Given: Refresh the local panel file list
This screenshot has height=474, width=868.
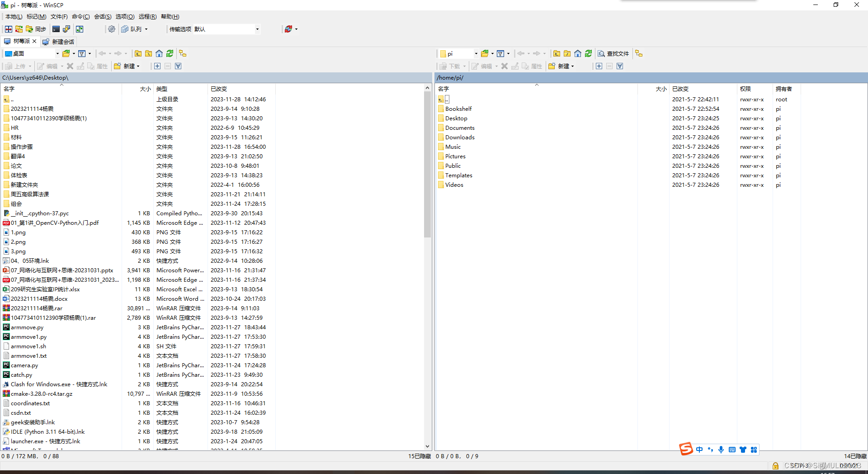Looking at the screenshot, I should 170,53.
